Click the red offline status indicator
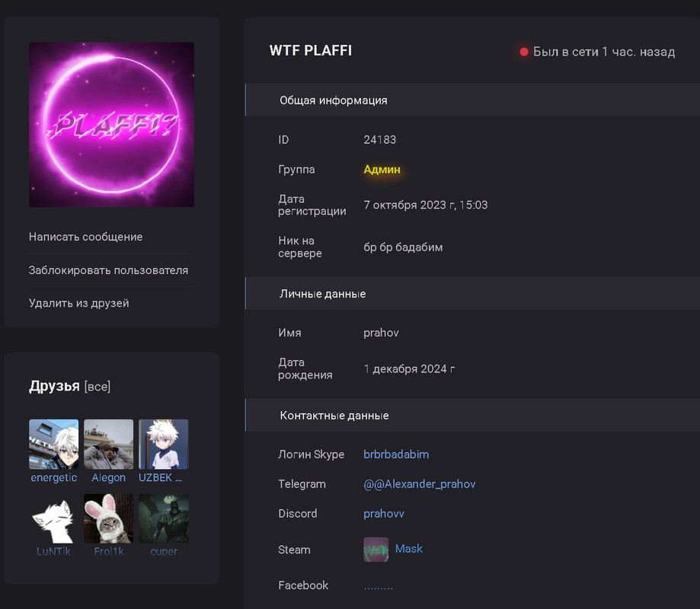Viewport: 700px width, 609px height. point(524,52)
